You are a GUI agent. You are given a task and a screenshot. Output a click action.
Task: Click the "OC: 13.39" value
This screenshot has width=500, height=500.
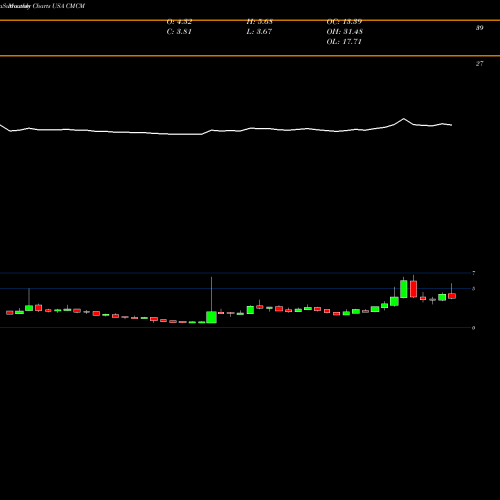(344, 22)
